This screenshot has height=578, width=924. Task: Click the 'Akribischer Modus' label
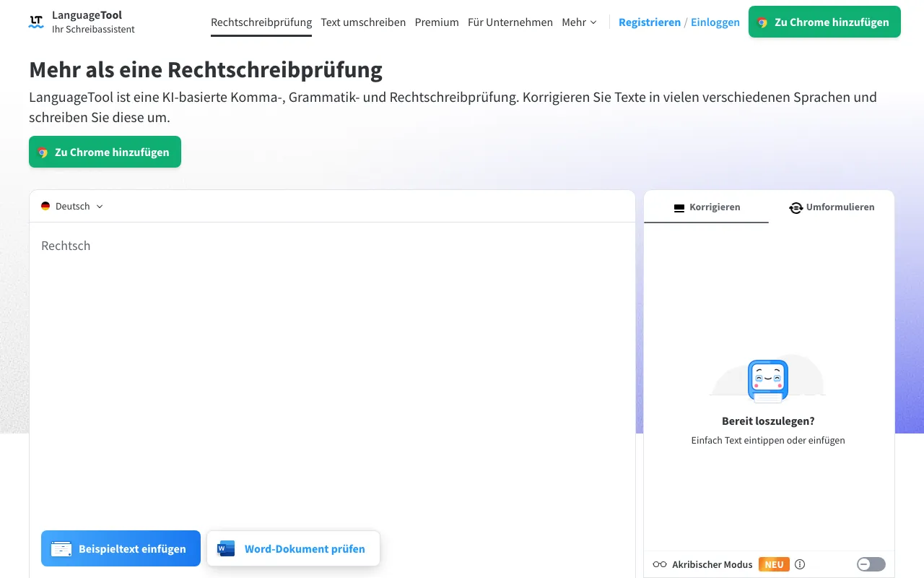712,565
